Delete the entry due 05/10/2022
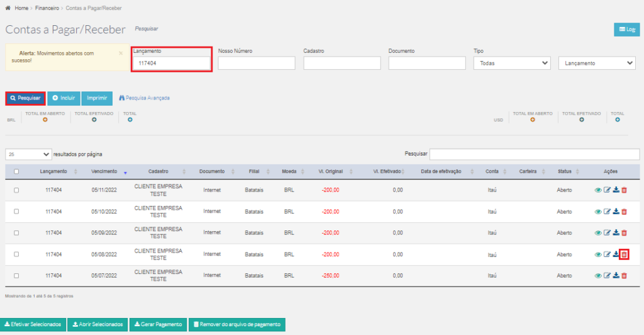Viewport: 644px width, 335px height. tap(625, 212)
